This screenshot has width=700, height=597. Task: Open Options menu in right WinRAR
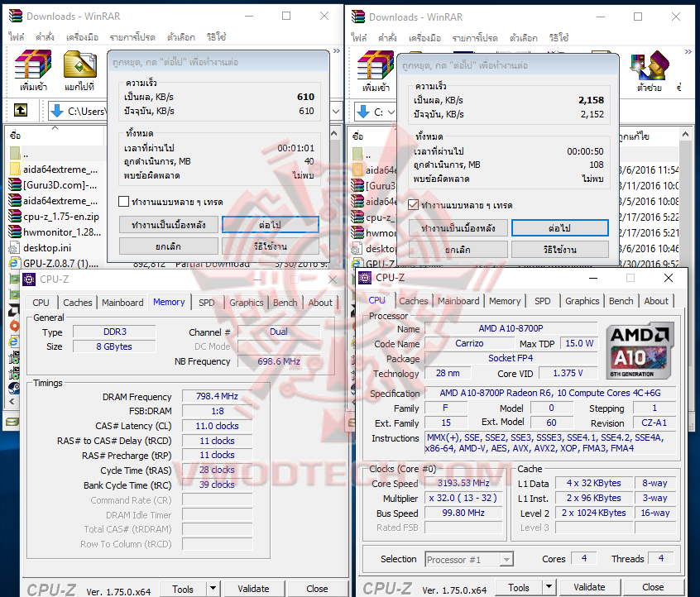523,38
